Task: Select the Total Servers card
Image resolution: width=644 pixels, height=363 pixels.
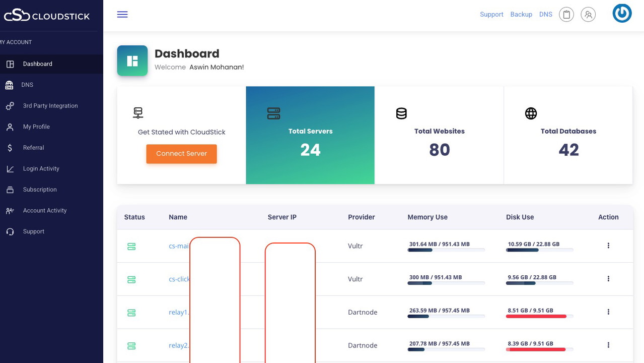Action: pyautogui.click(x=310, y=135)
